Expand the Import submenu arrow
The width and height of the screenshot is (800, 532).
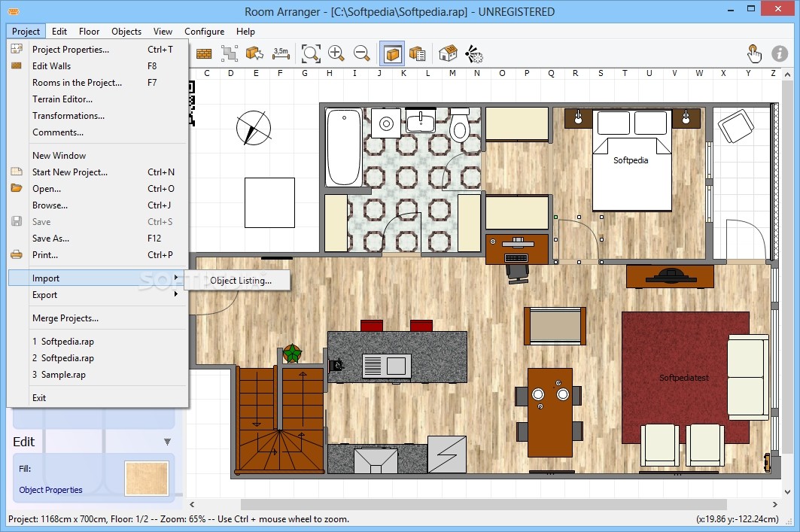176,278
